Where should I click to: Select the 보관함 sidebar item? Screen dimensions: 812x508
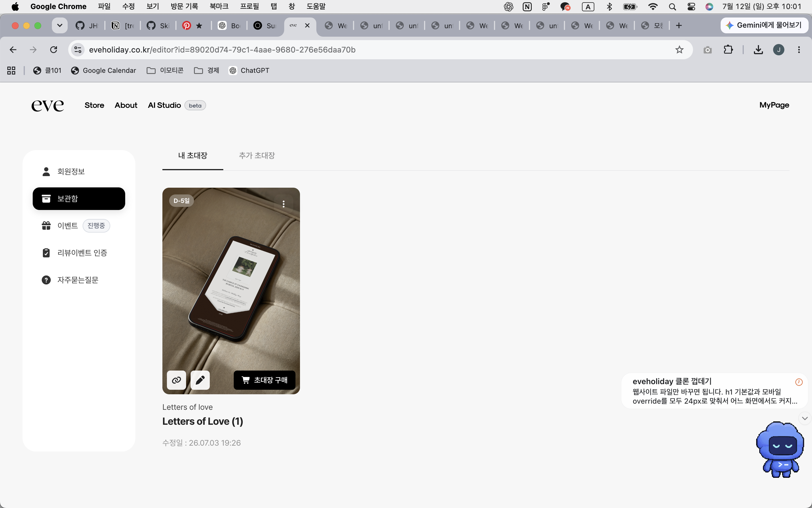[x=79, y=199]
